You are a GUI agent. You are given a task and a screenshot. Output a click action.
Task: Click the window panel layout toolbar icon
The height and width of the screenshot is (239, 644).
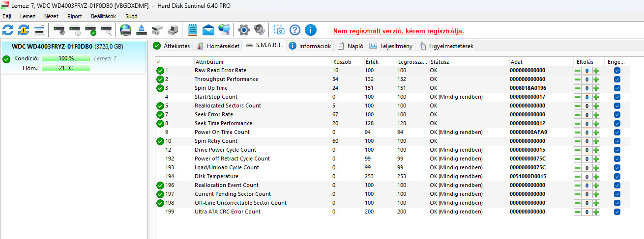pyautogui.click(x=39, y=30)
